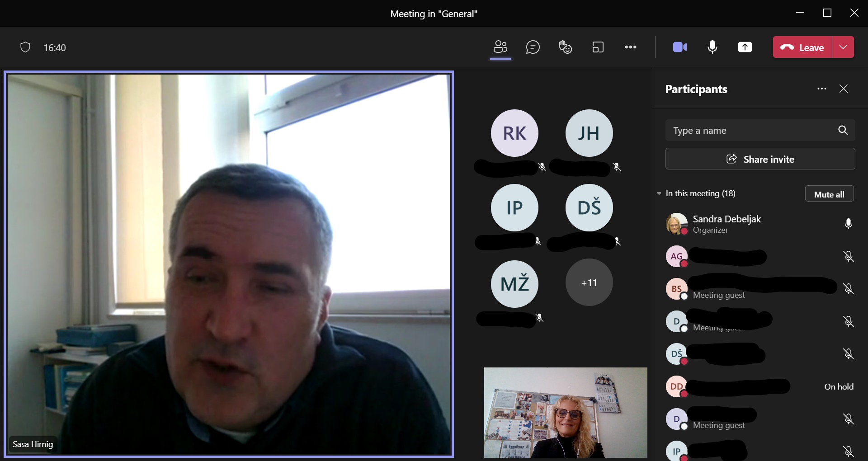868x461 pixels.
Task: Click the shield security icon
Action: click(x=25, y=47)
